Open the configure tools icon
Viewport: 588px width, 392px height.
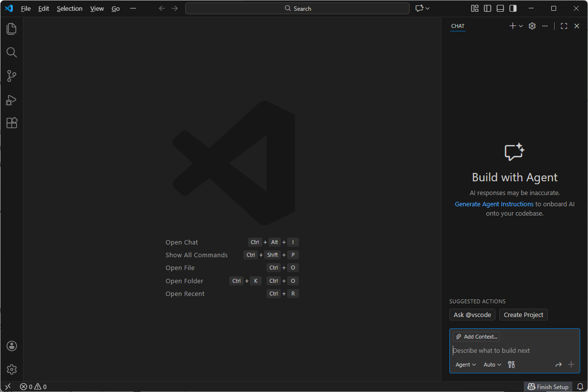512,365
